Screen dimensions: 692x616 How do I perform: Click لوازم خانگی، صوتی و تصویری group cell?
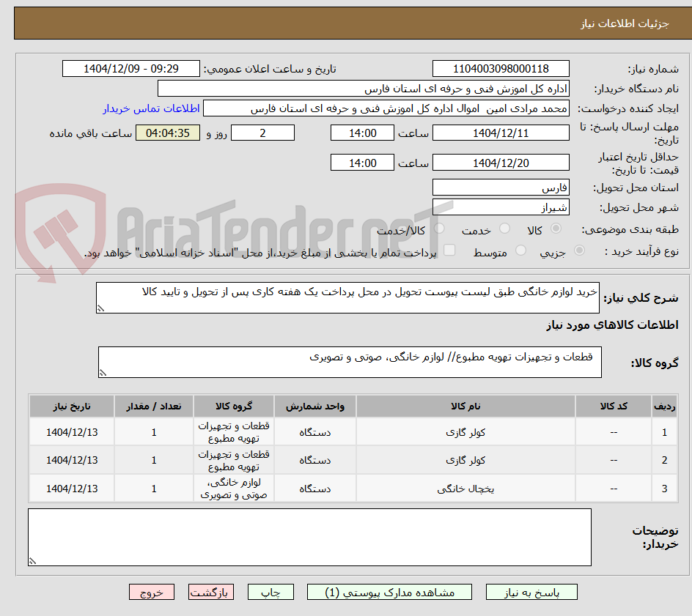pyautogui.click(x=234, y=489)
